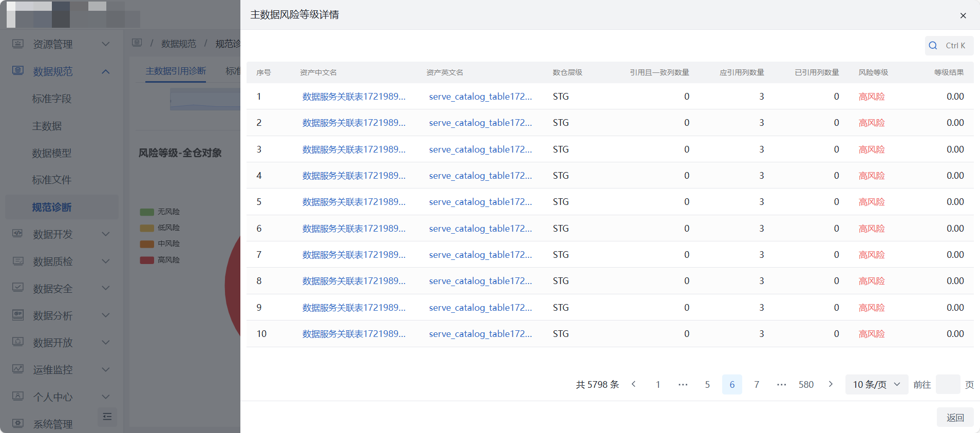980x433 pixels.
Task: Click the 前往 page number input
Action: [x=948, y=385]
